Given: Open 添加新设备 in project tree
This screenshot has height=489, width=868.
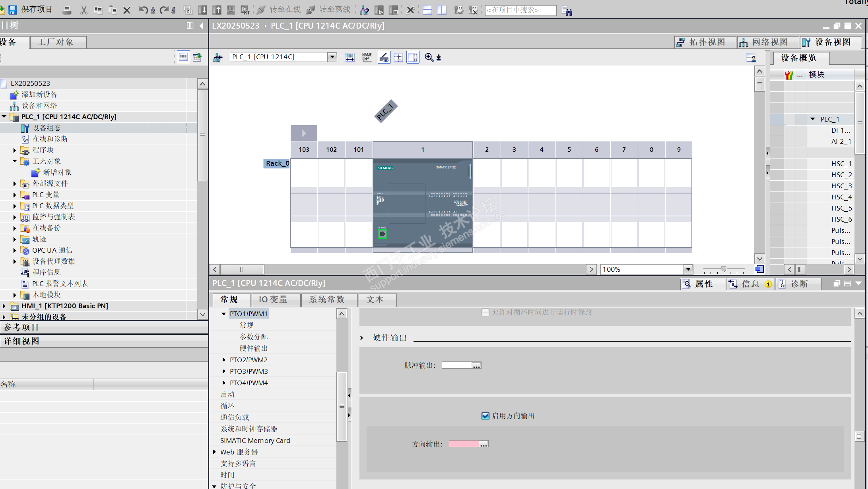Looking at the screenshot, I should pos(39,95).
